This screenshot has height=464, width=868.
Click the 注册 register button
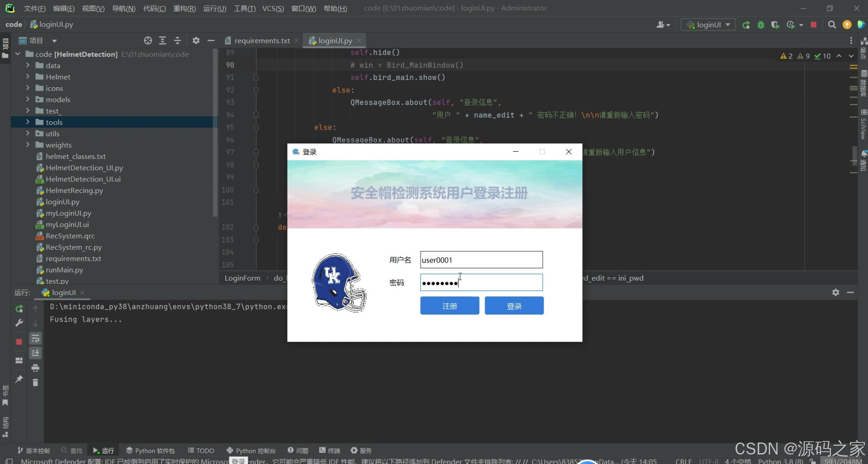click(449, 306)
